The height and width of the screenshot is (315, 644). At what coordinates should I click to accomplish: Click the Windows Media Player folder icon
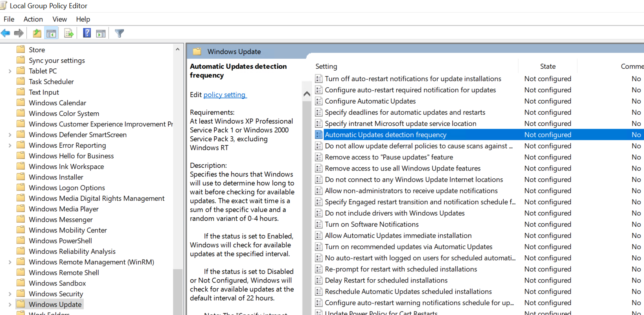pos(21,209)
